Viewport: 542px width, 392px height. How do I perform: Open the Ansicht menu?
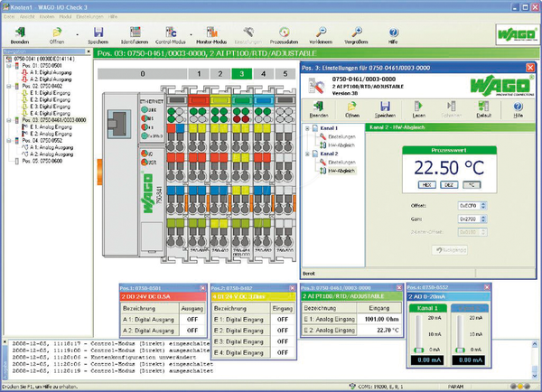(27, 16)
